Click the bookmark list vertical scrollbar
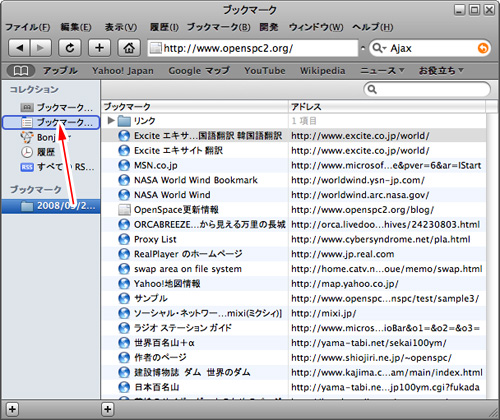The height and width of the screenshot is (420, 500). point(492,256)
